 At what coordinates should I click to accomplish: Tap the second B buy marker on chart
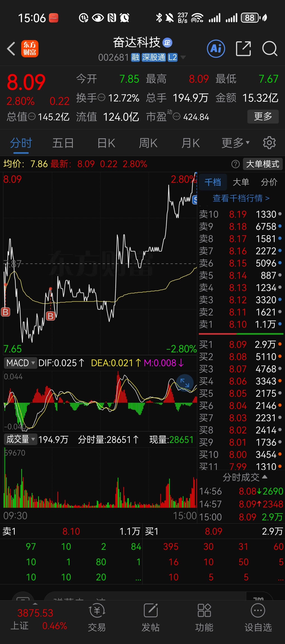[50, 316]
